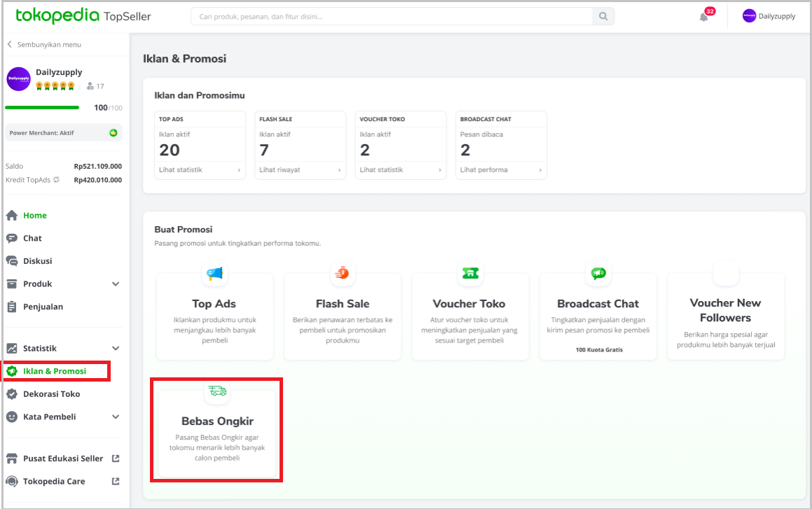Click chevron next to Lihat statistik in Top Ads
The image size is (812, 509).
coord(239,170)
